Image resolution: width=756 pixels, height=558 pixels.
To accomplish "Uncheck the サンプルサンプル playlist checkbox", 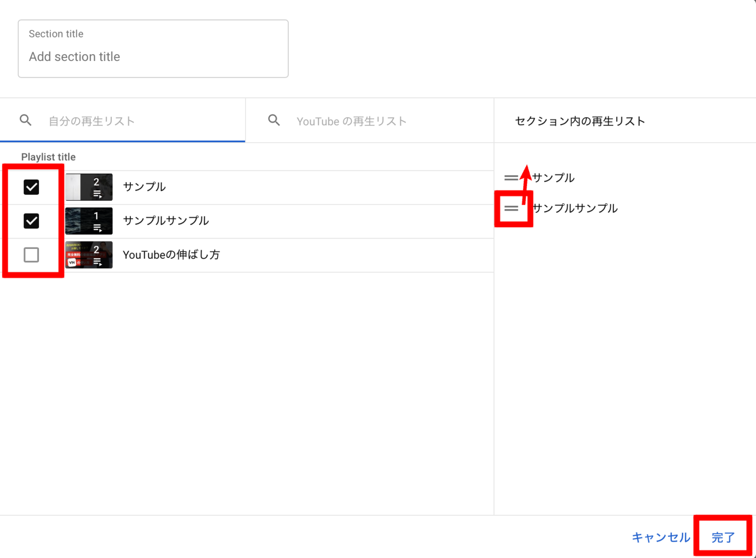I will coord(31,221).
